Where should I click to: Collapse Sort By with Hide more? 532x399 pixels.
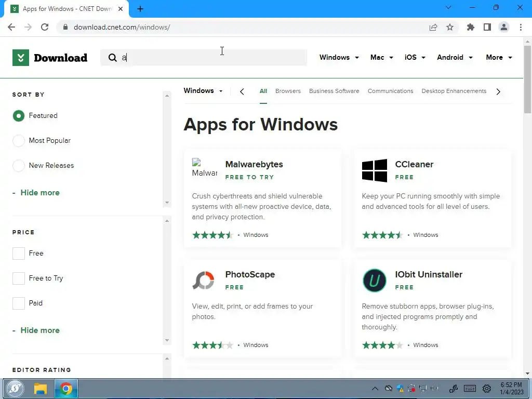(39, 193)
